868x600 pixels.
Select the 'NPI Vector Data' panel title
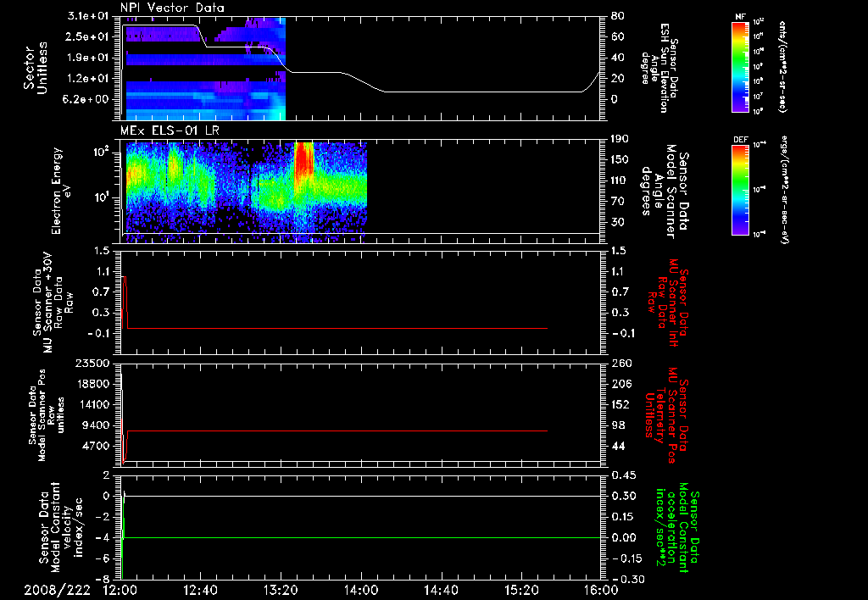click(x=173, y=8)
